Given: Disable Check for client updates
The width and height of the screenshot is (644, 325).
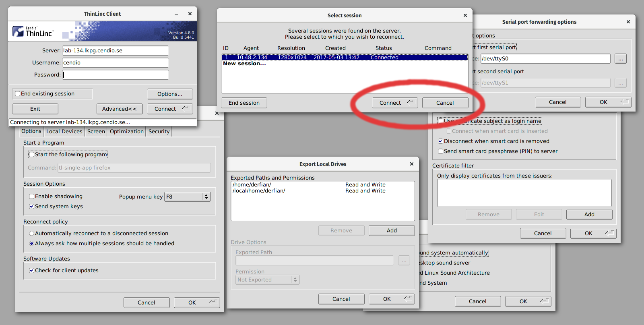Looking at the screenshot, I should 32,271.
